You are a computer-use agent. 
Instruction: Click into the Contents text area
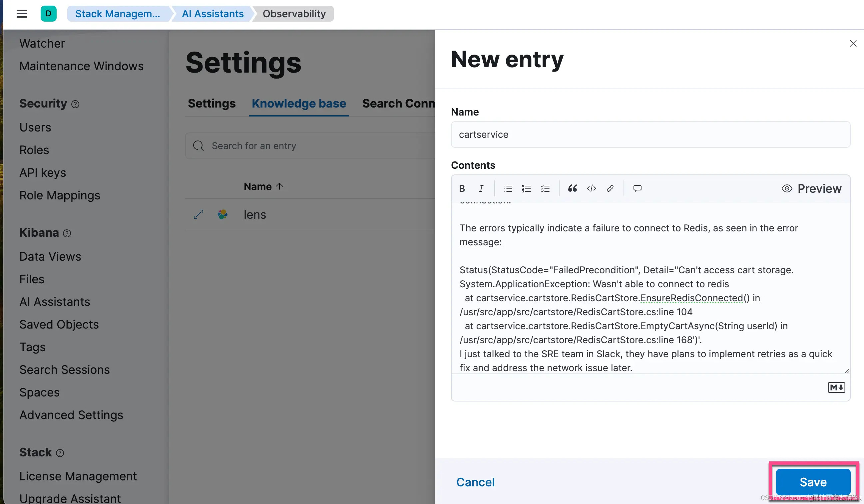pyautogui.click(x=650, y=288)
